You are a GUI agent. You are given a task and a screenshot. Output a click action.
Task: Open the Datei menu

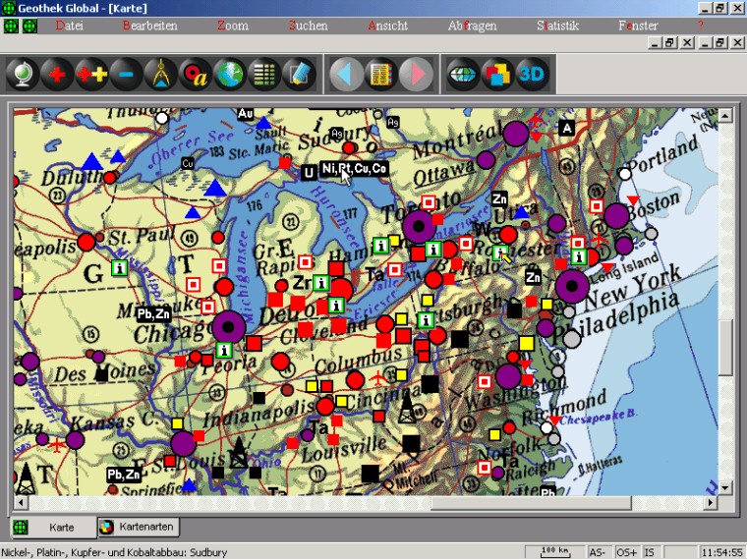pyautogui.click(x=70, y=26)
